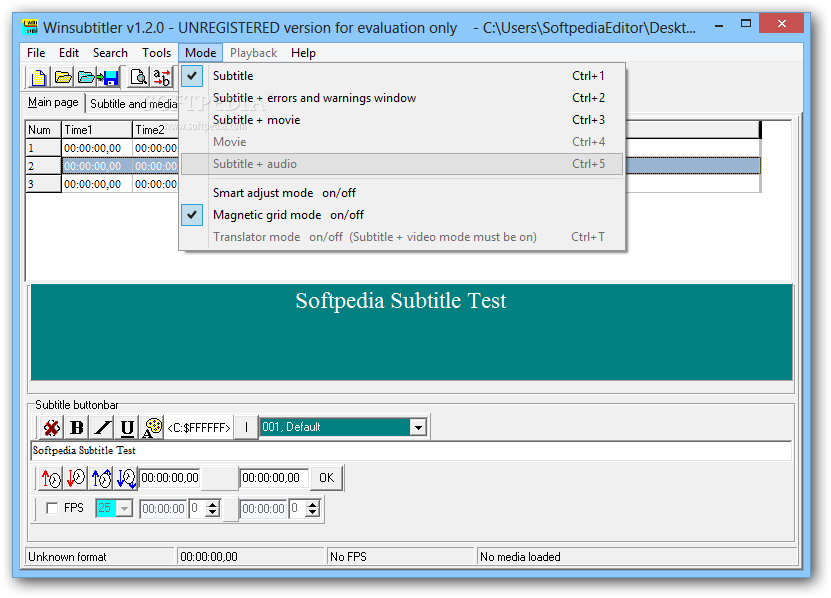Switch to the Main page tab
831x598 pixels.
pyautogui.click(x=53, y=102)
